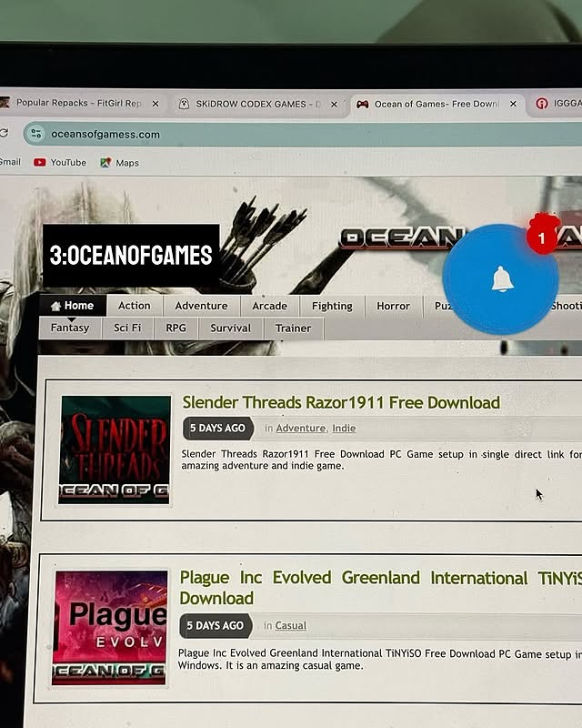Click the Slender Threads cover thumbnail
This screenshot has height=728, width=582.
[115, 450]
